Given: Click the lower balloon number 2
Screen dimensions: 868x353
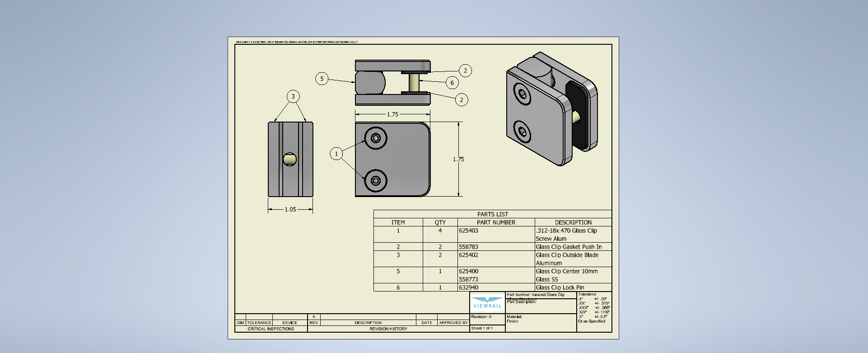Looking at the screenshot, I should tap(461, 100).
